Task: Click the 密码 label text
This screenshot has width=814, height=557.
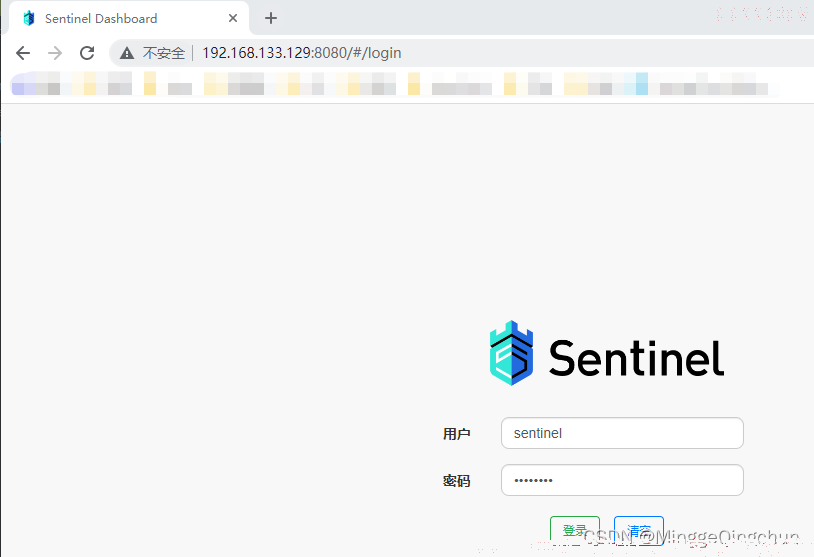Action: click(x=456, y=481)
